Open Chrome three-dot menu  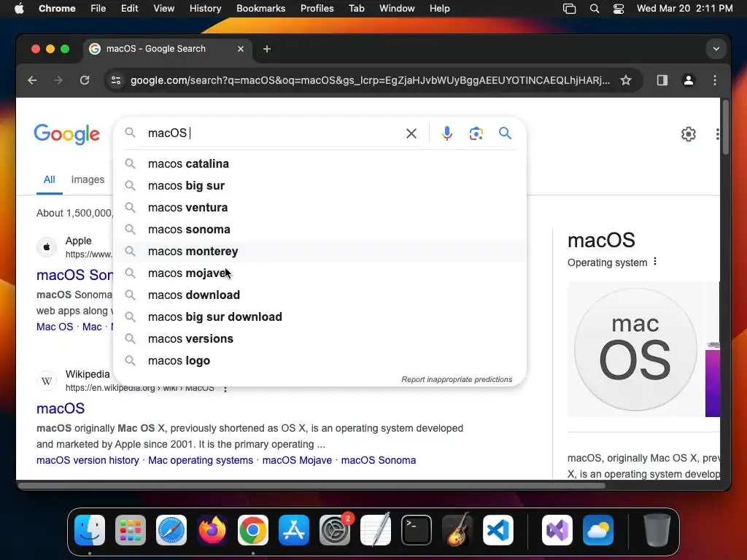pos(715,80)
